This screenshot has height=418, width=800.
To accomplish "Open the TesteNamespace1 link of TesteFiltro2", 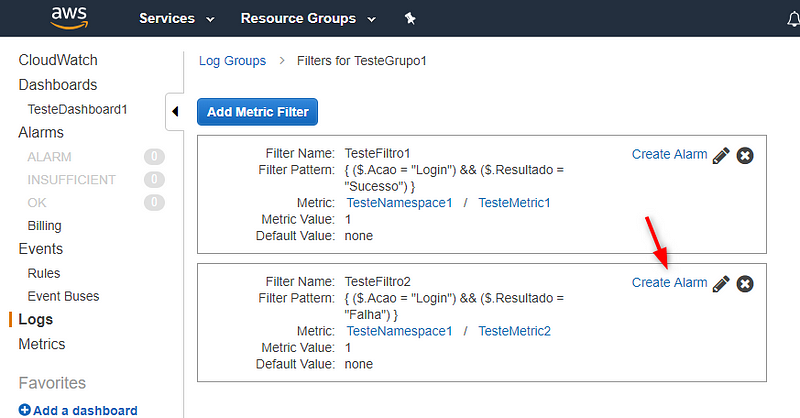I will [399, 331].
